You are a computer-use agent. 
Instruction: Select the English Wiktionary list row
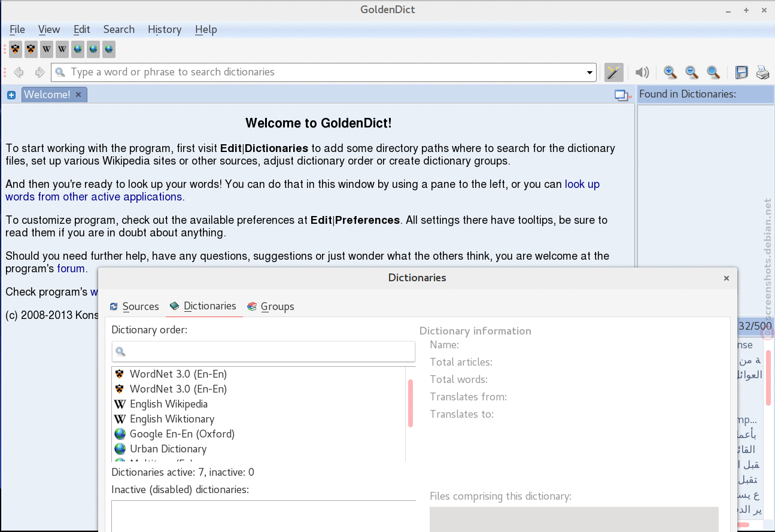click(259, 419)
